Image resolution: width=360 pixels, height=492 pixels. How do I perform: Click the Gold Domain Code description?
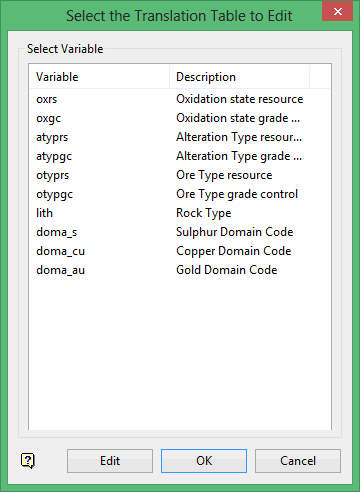tap(227, 270)
